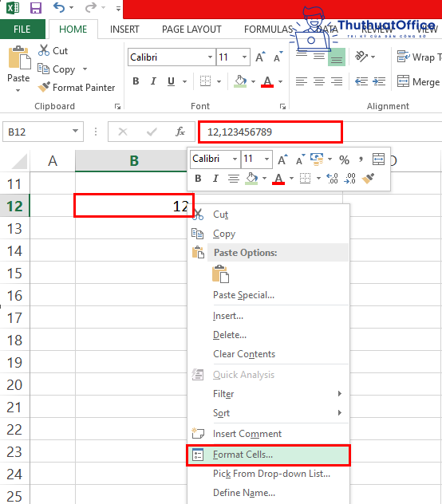Copy selection using ribbon Copy button
442x504 pixels.
click(57, 69)
